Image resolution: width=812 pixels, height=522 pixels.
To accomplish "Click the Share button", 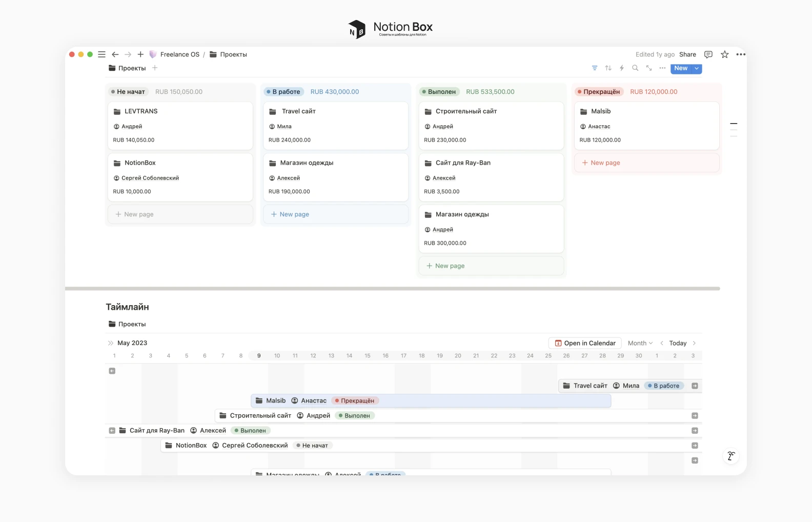I will tap(687, 54).
